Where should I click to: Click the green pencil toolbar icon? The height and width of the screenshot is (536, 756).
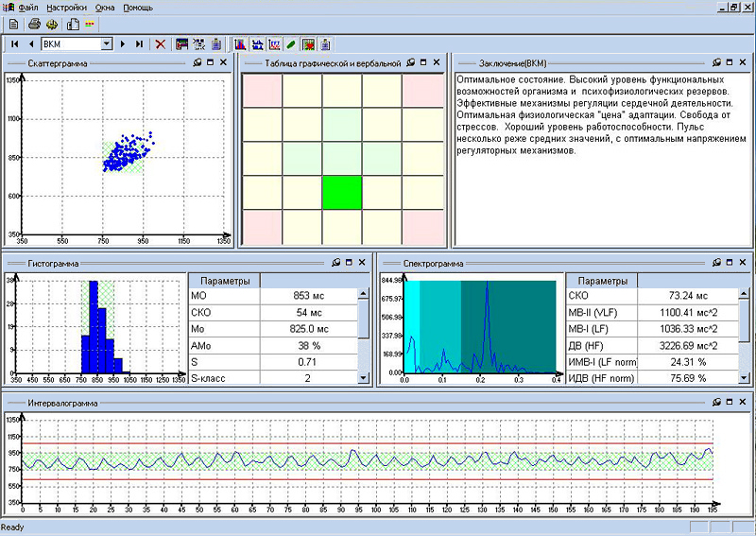click(x=291, y=43)
